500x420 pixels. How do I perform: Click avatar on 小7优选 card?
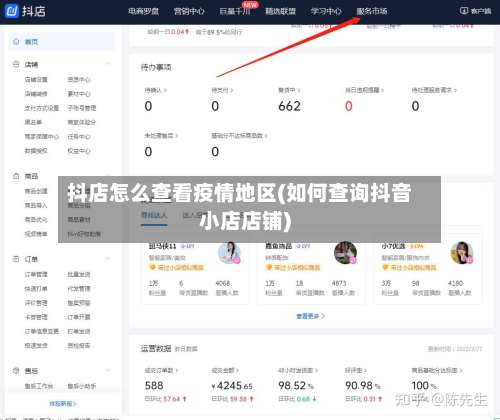click(x=462, y=253)
